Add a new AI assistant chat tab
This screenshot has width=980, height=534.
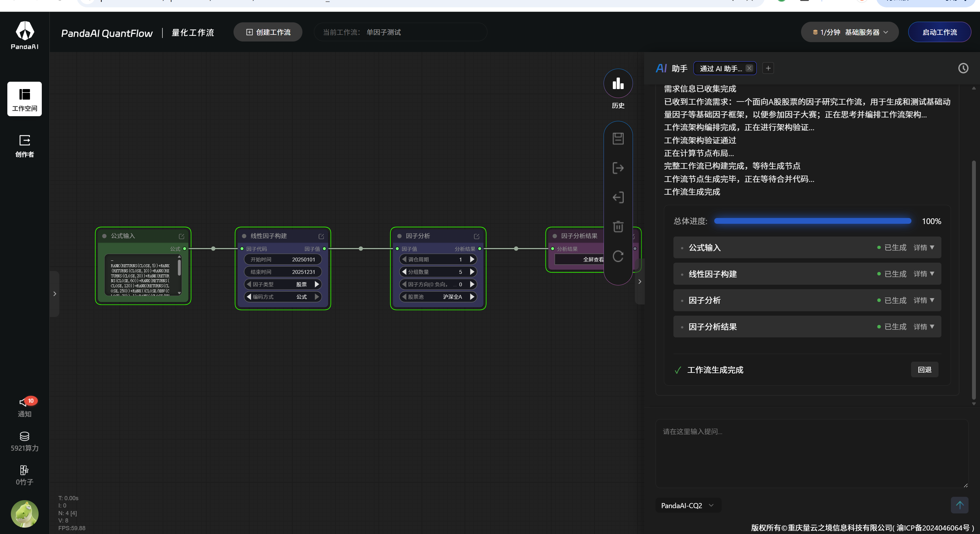coord(768,68)
